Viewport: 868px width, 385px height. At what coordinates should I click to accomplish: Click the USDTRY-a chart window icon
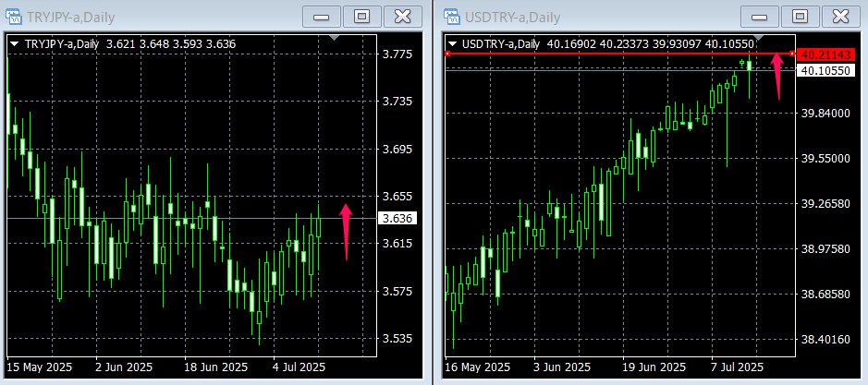coord(452,18)
